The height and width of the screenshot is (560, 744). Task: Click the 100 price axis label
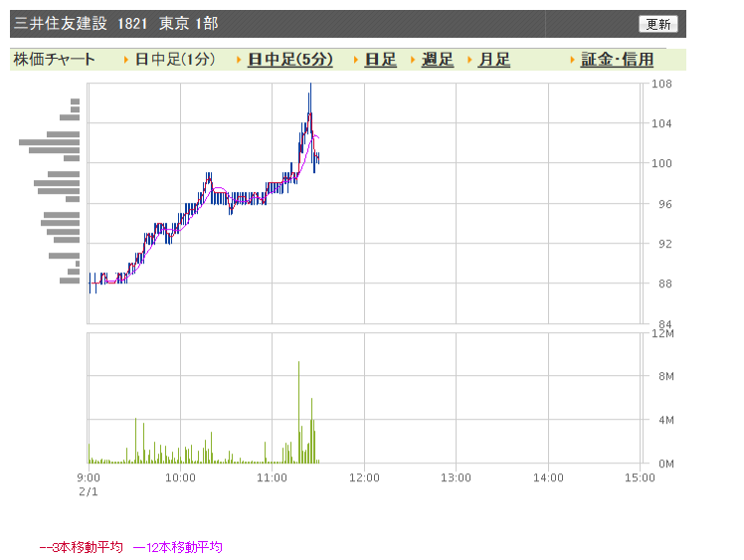pos(661,164)
